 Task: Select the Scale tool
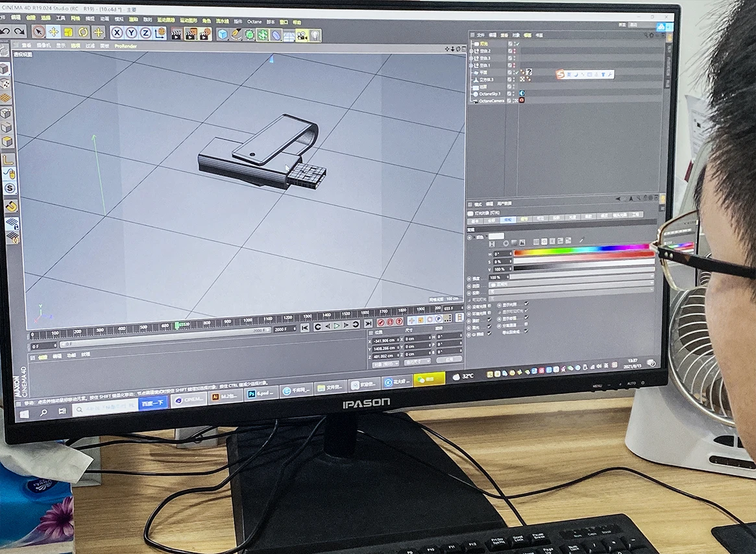point(68,32)
